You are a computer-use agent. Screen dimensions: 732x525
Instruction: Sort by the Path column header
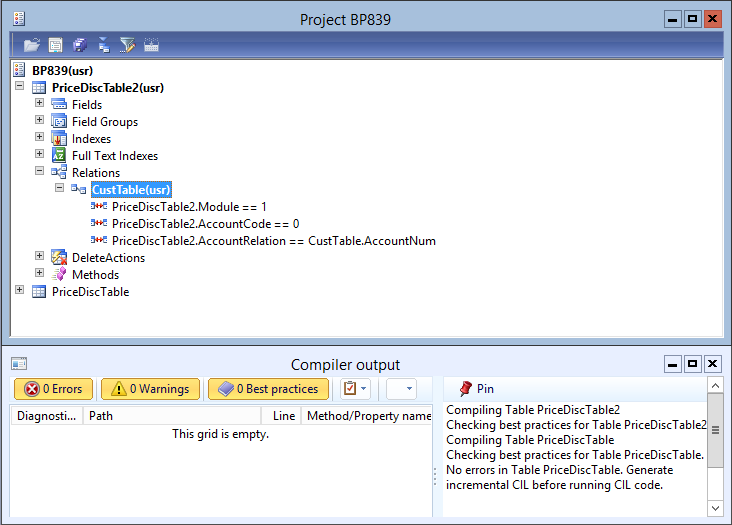tap(172, 416)
